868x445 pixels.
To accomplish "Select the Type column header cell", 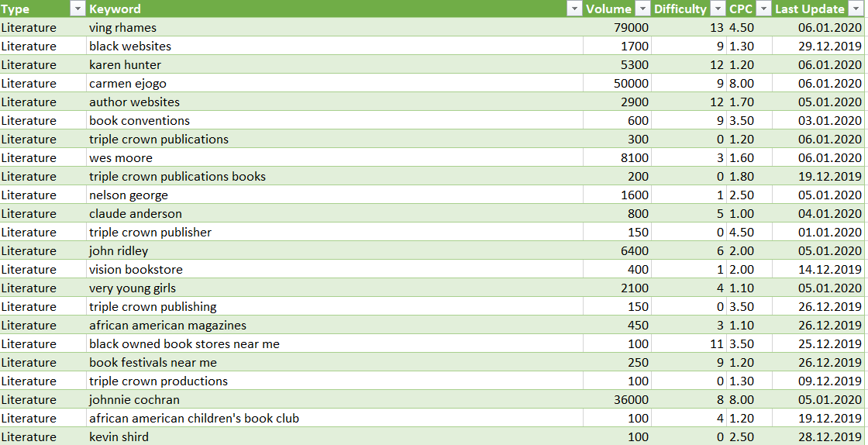I will (43, 9).
